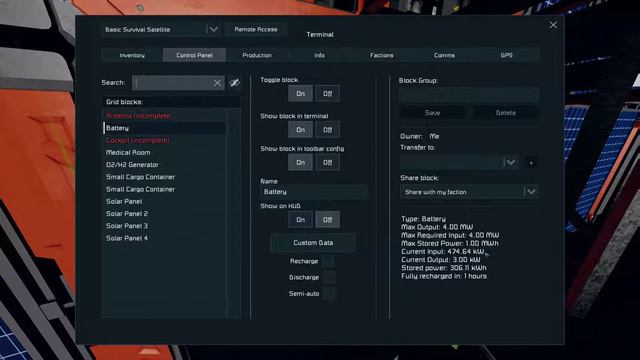Set Show block in toolbar config On

tap(300, 162)
